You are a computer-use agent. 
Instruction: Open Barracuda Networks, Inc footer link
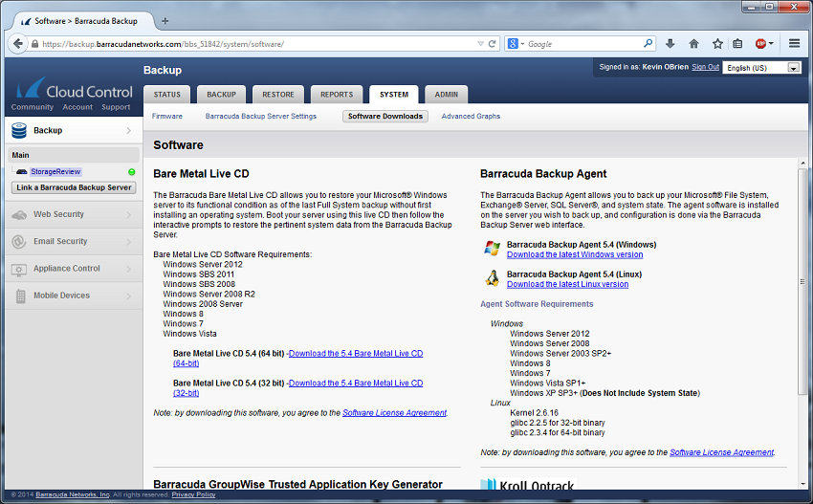[73, 494]
